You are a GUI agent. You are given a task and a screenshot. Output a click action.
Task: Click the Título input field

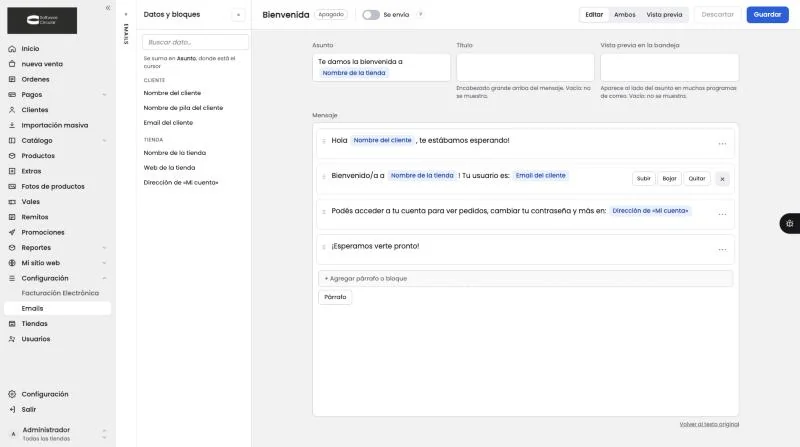click(526, 67)
